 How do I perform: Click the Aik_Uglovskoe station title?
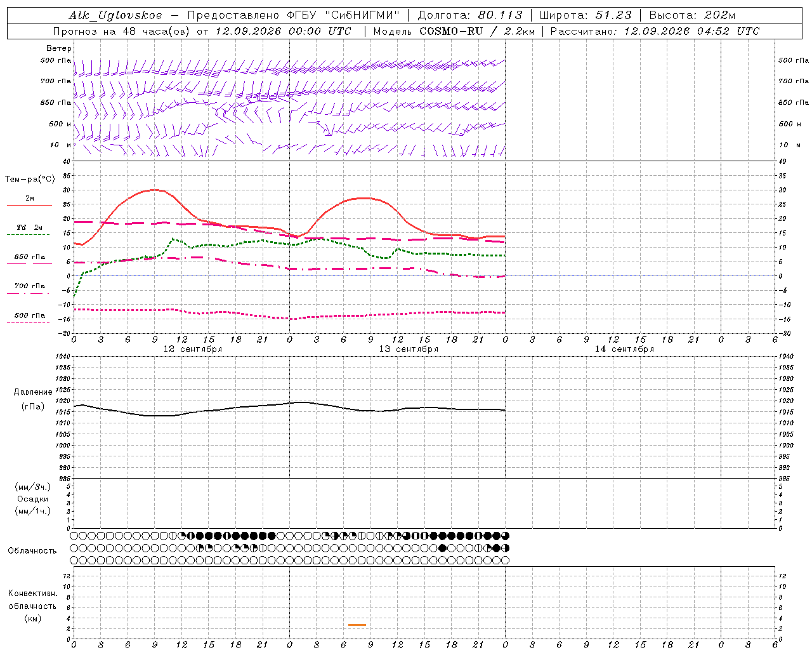[x=115, y=15]
